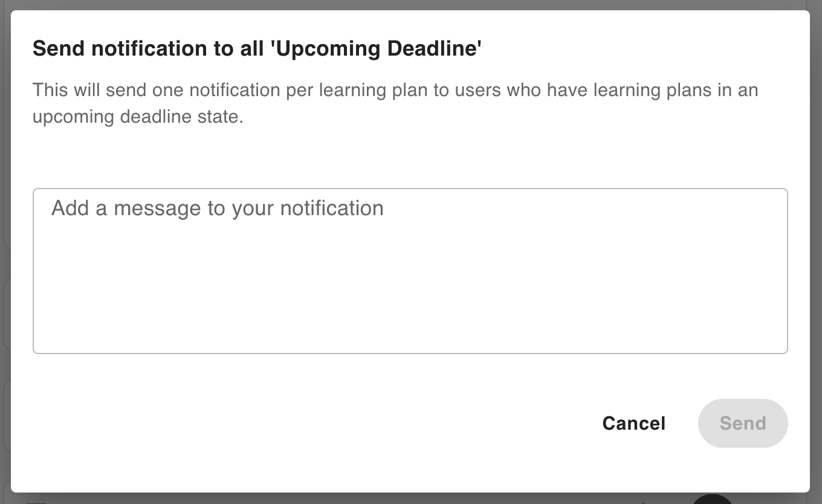Click the dimmed strip beneath the dialog
Screen dimensions: 822x504
tap(363, 499)
